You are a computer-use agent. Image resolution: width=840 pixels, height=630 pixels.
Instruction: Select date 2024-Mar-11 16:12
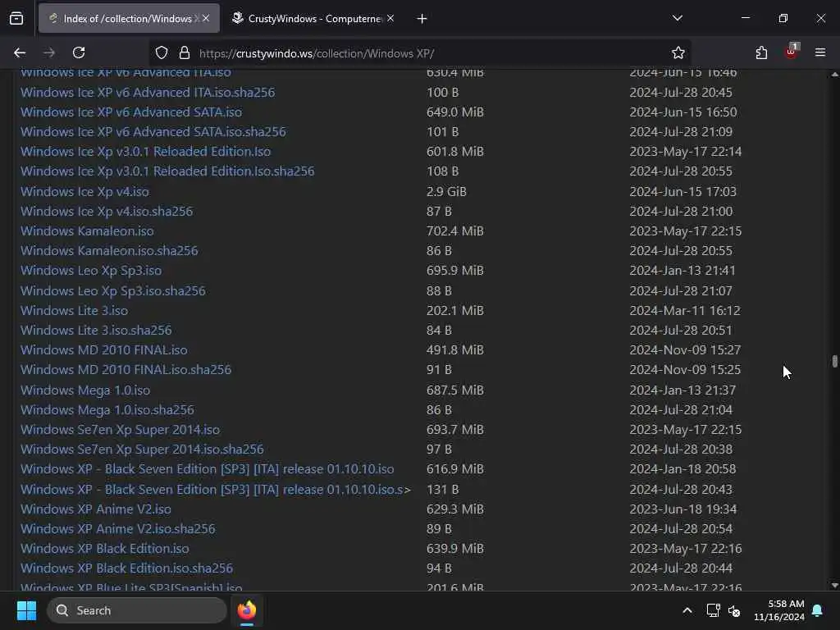pos(685,310)
